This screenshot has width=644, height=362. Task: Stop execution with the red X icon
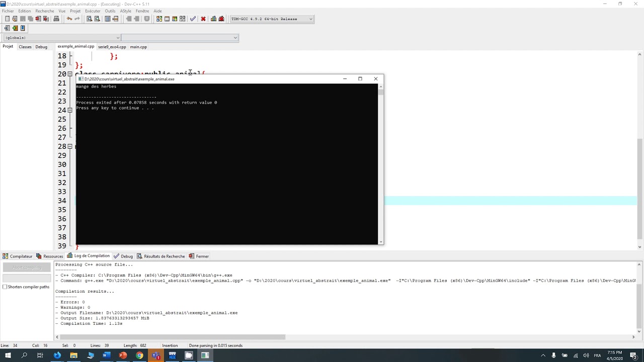coord(203,19)
